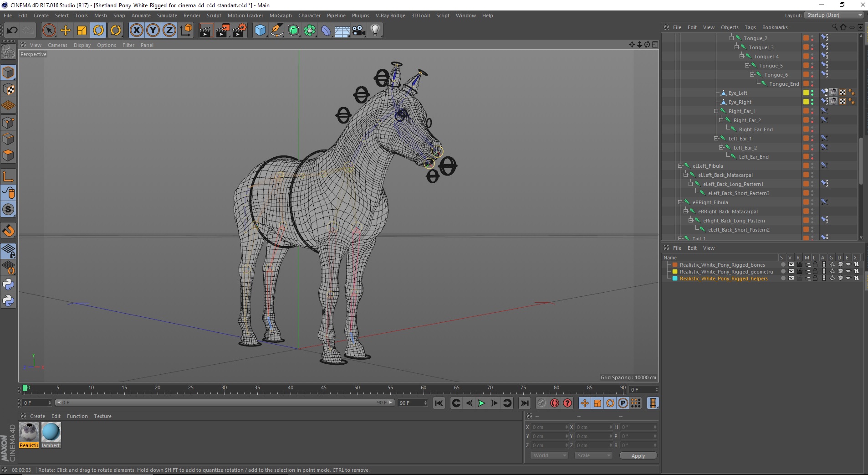Open Edit Render Settings icon
Screen dimensions: 868x475
pos(240,31)
